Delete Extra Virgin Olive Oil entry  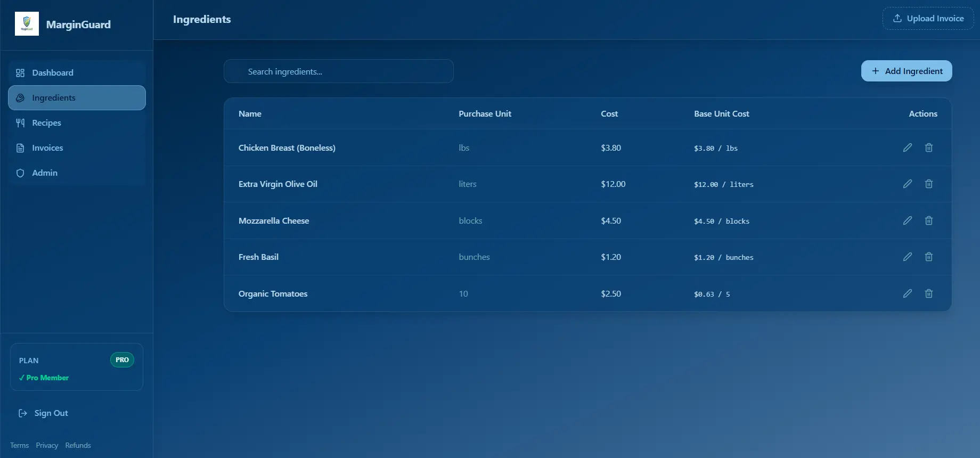tap(929, 184)
